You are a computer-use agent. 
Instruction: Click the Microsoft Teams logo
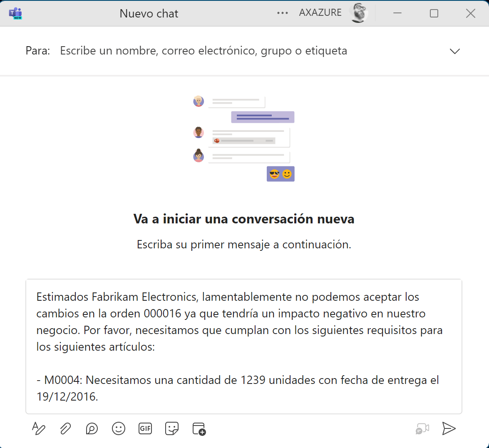pyautogui.click(x=15, y=13)
